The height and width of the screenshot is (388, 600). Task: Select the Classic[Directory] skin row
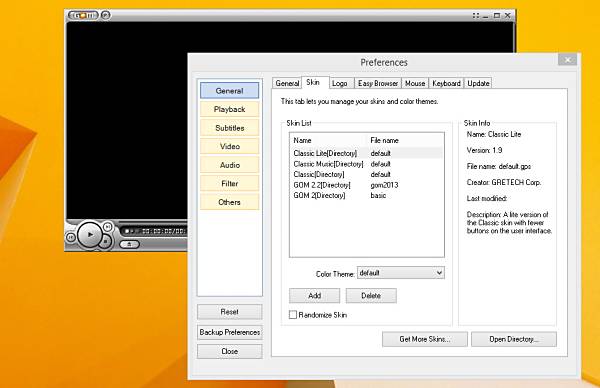pos(367,174)
